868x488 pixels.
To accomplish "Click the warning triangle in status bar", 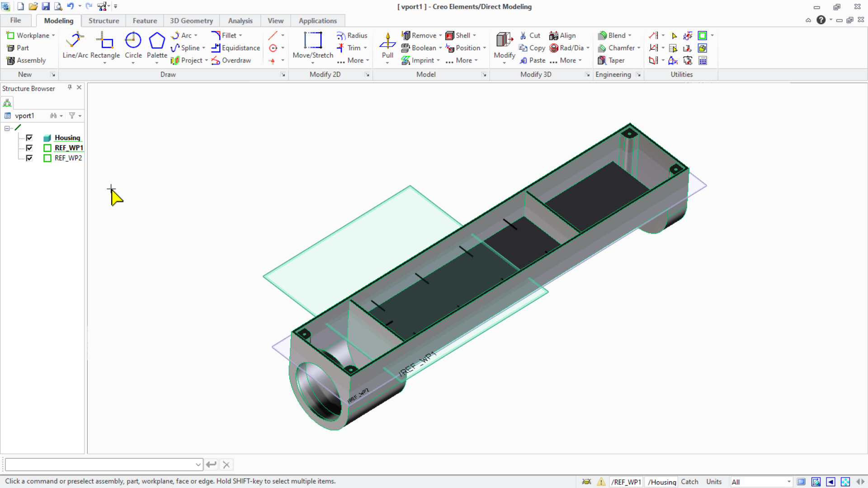I will [x=601, y=482].
